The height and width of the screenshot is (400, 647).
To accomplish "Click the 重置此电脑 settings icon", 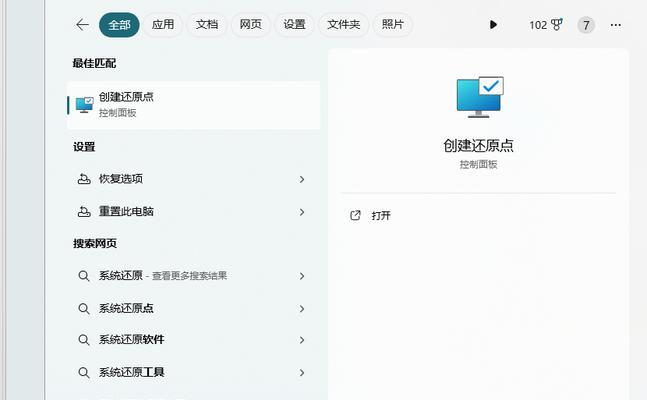I will (x=84, y=212).
